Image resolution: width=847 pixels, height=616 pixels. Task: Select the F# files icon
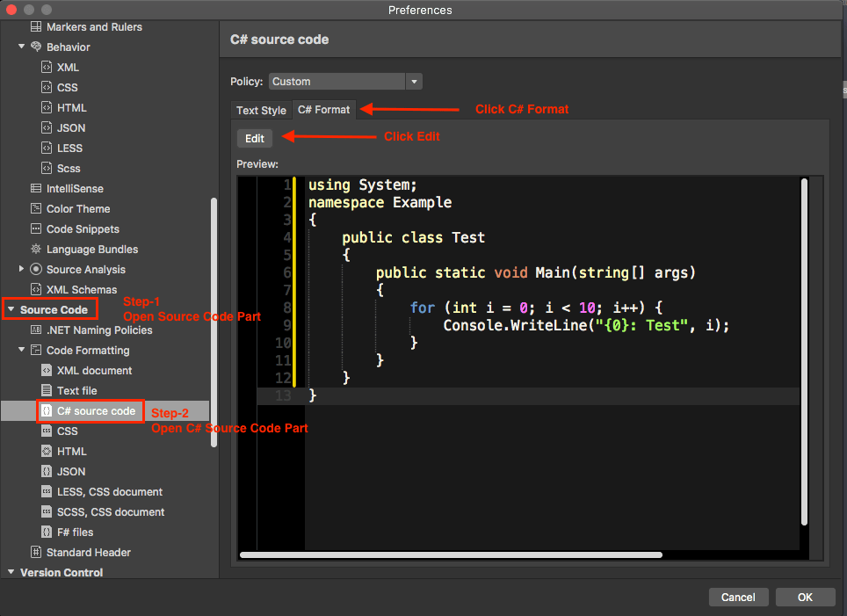(47, 532)
